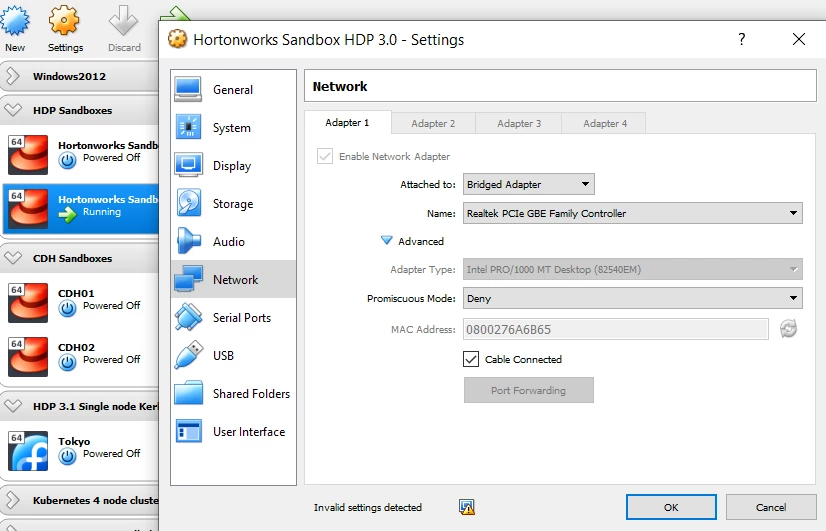Collapse HDP 3.1 Single node group

click(x=13, y=406)
